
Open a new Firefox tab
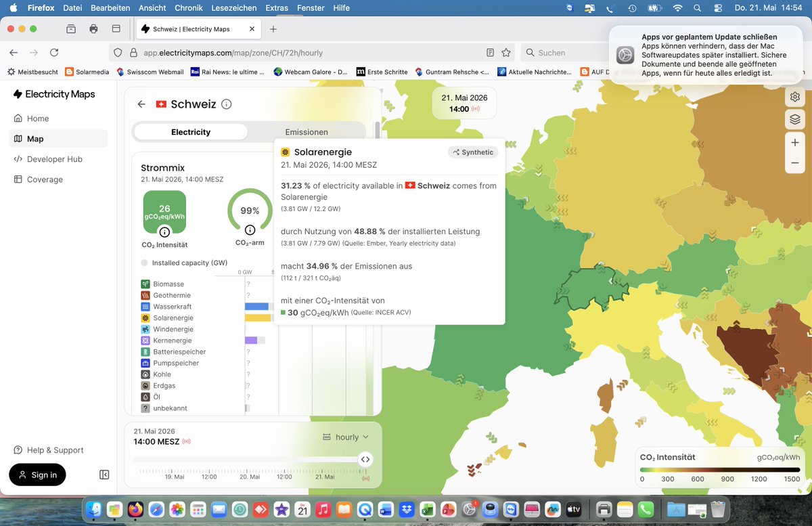click(x=273, y=29)
